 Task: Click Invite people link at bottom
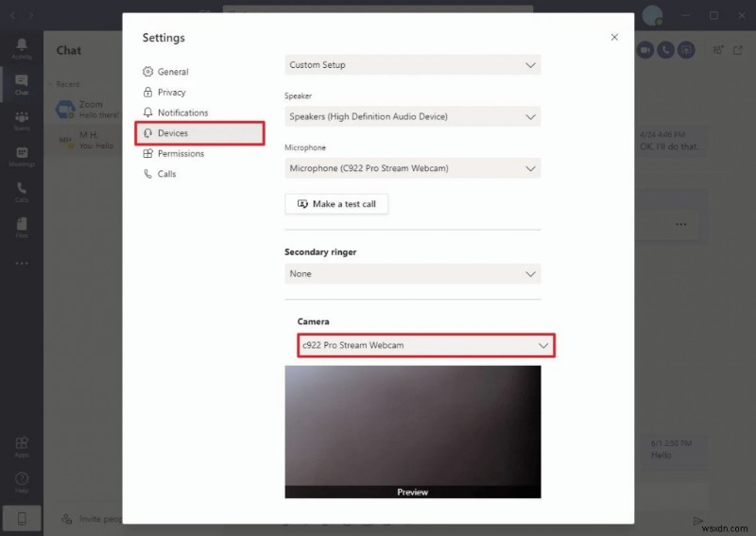92,519
